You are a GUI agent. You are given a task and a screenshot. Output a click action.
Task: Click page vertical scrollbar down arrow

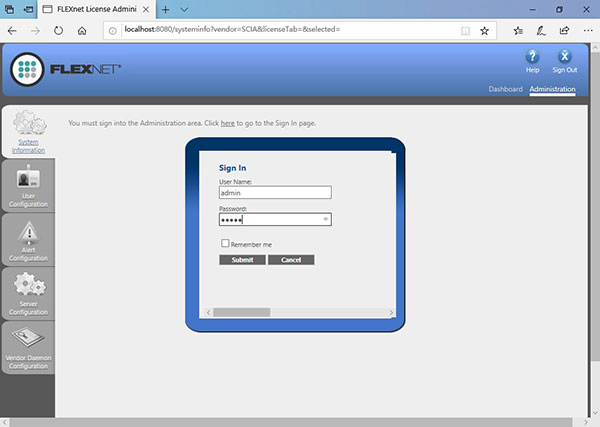595,413
